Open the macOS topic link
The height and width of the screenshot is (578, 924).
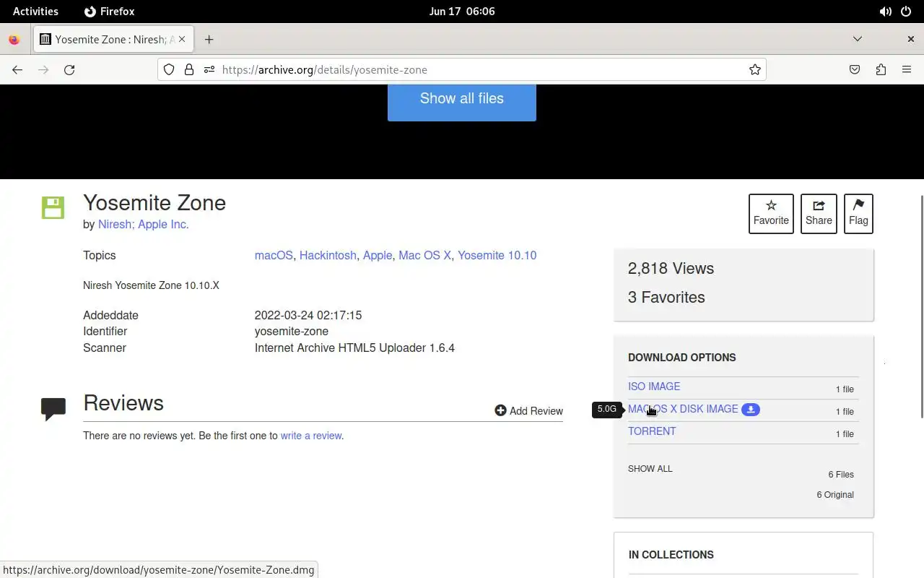pos(274,256)
